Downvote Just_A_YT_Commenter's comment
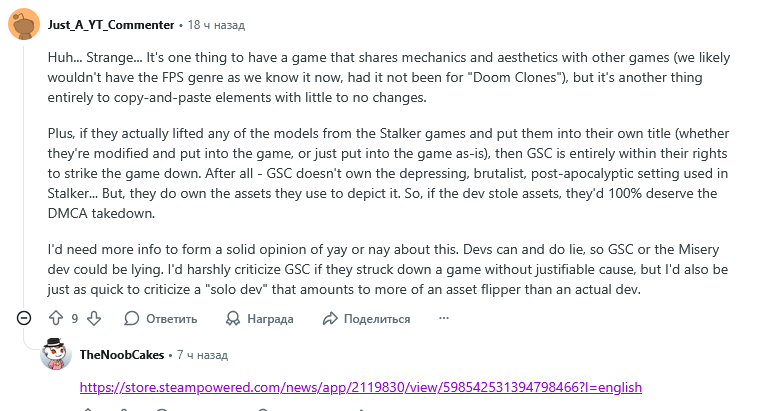 [93, 318]
